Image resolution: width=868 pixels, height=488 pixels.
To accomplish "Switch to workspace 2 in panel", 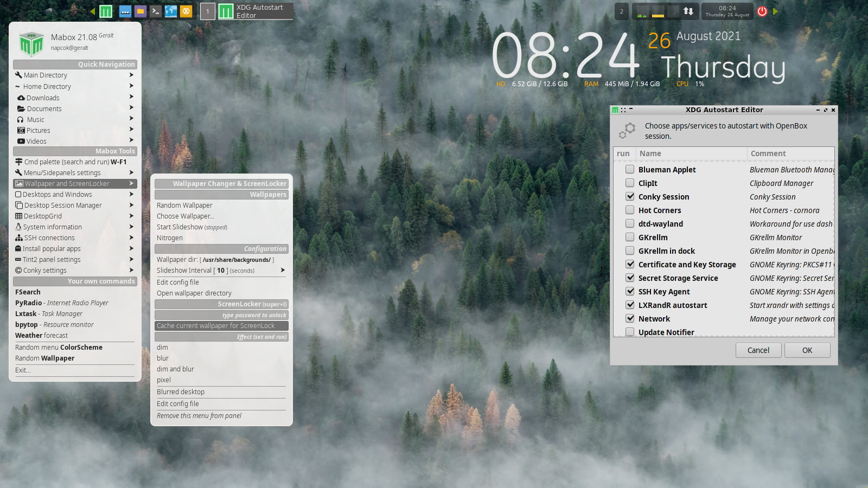I will [622, 11].
